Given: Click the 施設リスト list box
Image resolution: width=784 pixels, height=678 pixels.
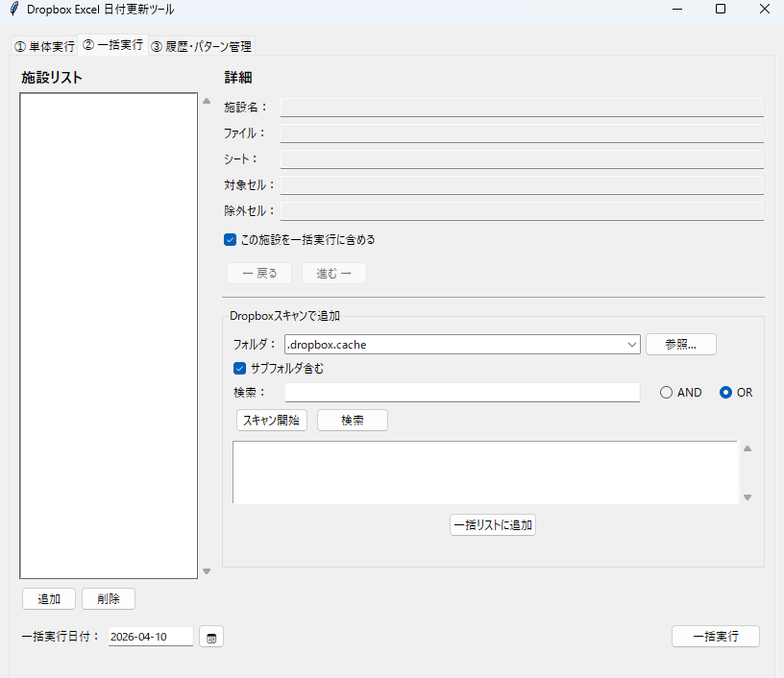Looking at the screenshot, I should [109, 335].
